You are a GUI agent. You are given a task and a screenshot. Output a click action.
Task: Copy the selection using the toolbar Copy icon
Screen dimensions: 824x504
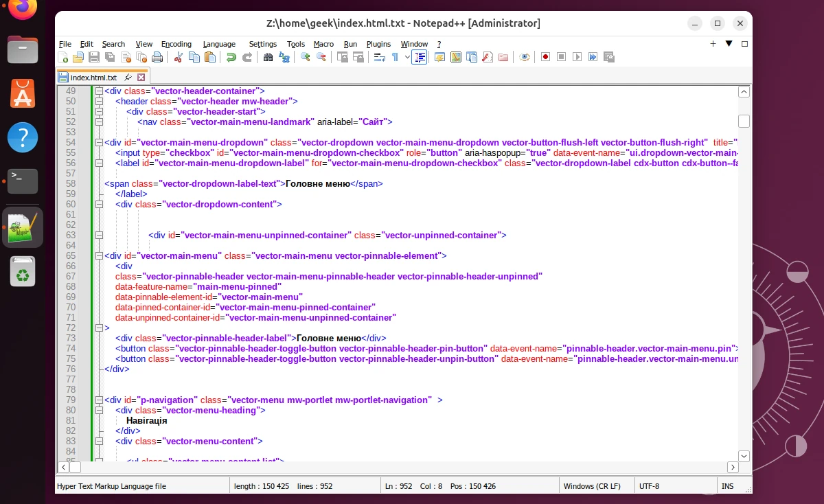click(194, 57)
